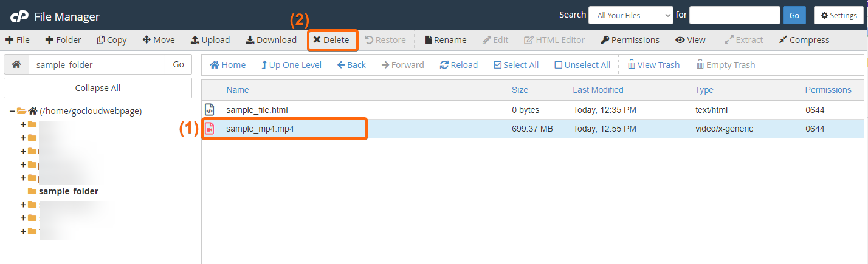Click the Forward navigation link
This screenshot has width=868, height=264.
point(402,65)
